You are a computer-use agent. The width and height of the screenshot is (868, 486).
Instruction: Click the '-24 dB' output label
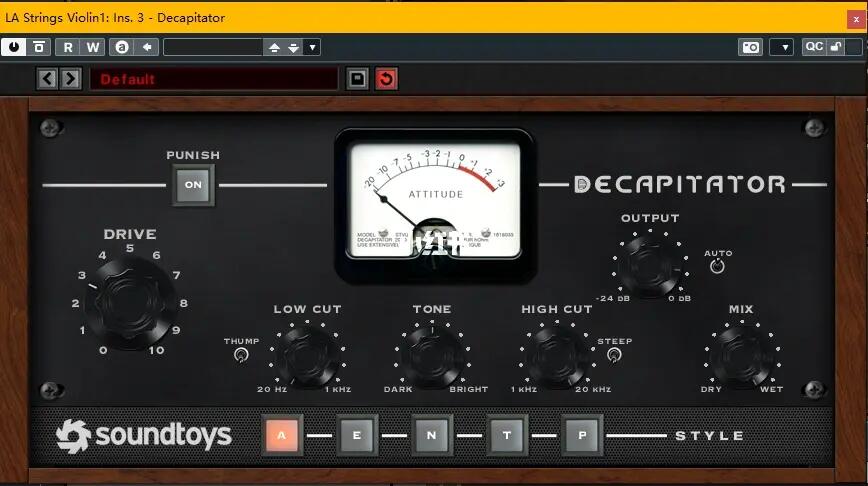pos(612,298)
